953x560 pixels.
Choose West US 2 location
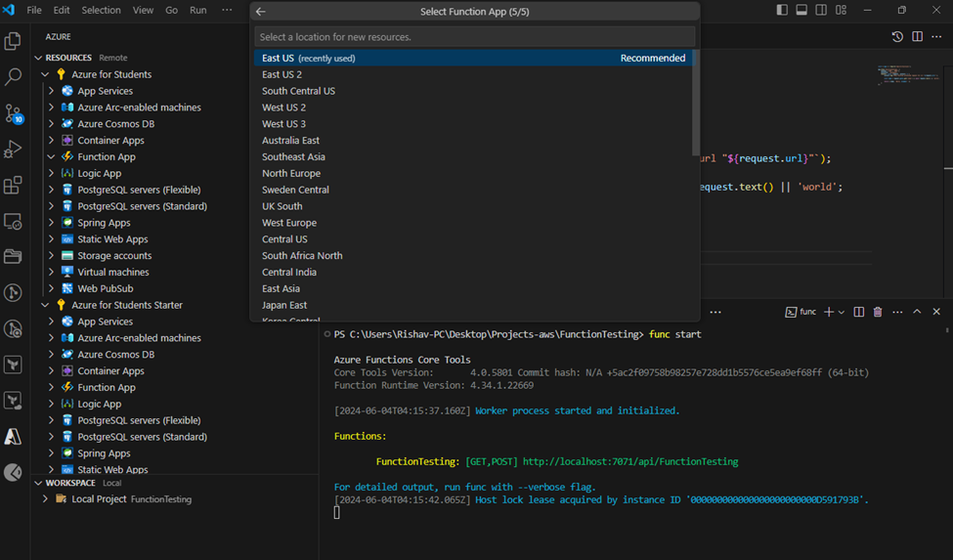point(473,107)
